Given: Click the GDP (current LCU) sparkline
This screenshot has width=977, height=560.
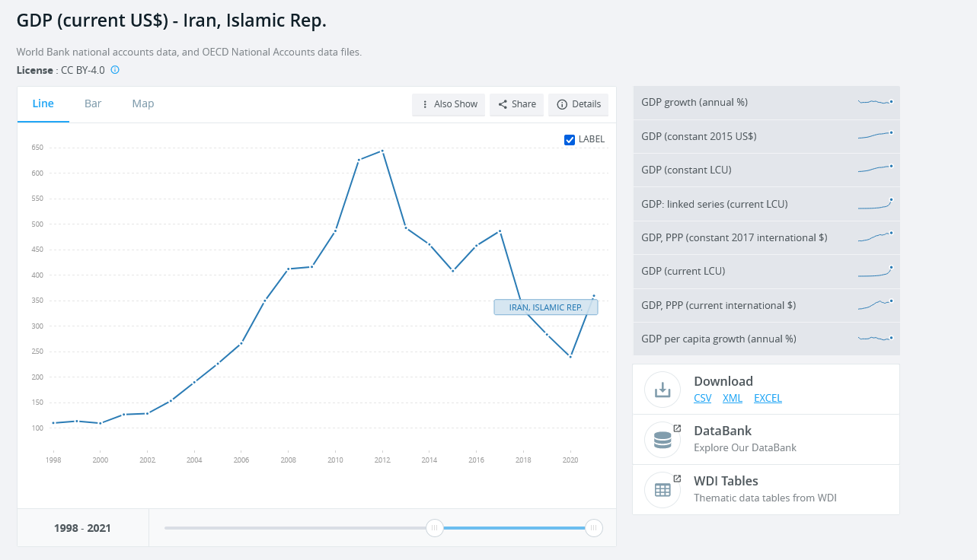Looking at the screenshot, I should click(875, 272).
